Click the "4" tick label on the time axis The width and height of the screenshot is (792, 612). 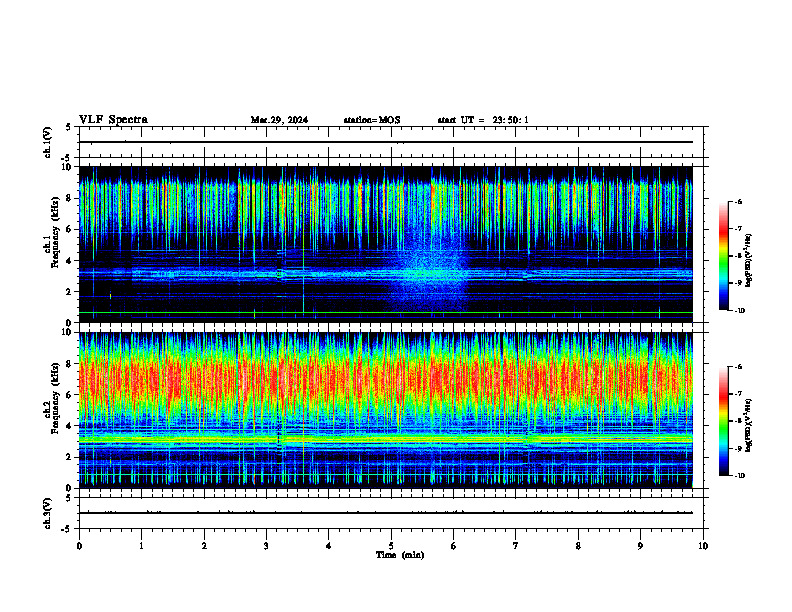tap(329, 546)
